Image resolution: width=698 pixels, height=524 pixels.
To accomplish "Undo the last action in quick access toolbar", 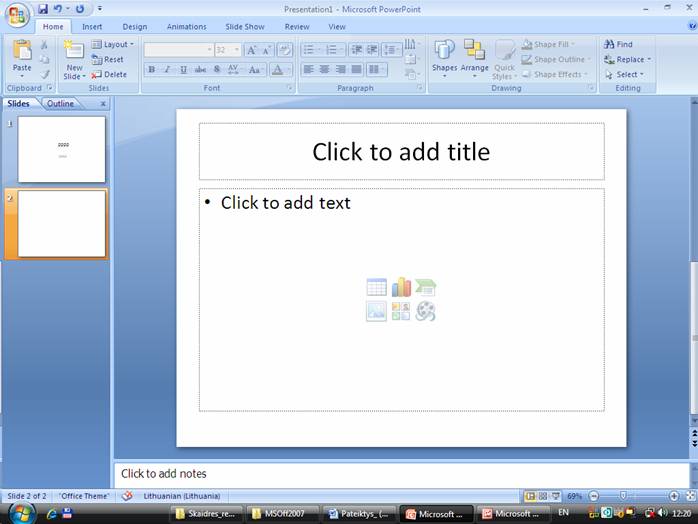I will pos(57,9).
